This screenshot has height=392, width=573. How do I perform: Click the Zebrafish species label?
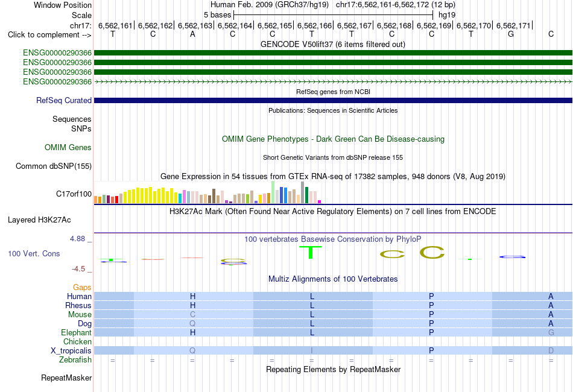coord(75,360)
